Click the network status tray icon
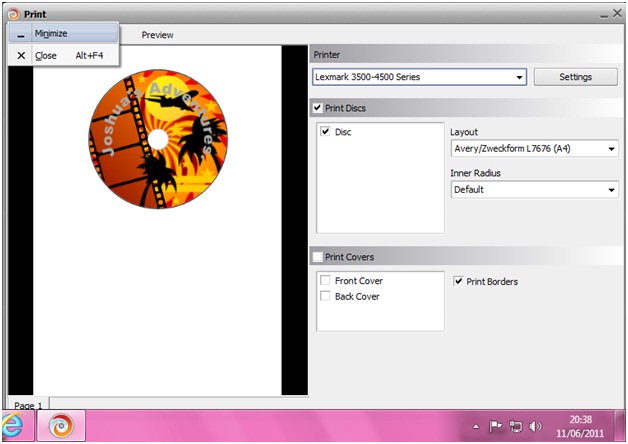The width and height of the screenshot is (628, 444). point(515,426)
